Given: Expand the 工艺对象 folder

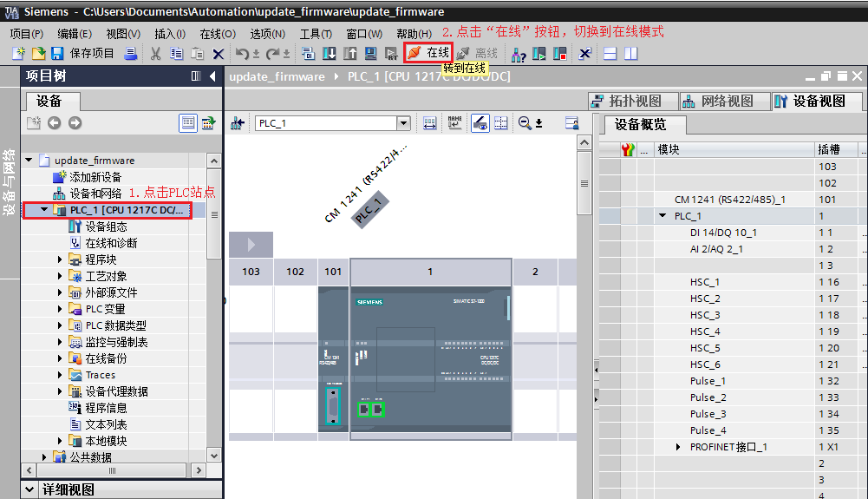Looking at the screenshot, I should tap(60, 276).
